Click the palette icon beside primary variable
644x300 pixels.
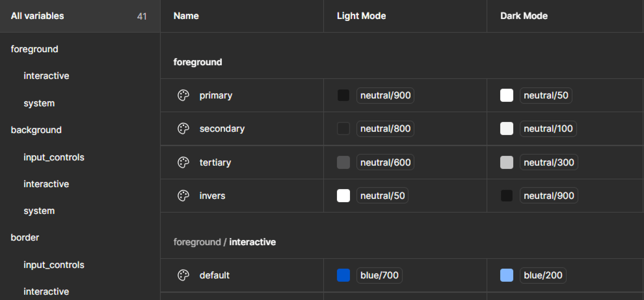coord(183,95)
